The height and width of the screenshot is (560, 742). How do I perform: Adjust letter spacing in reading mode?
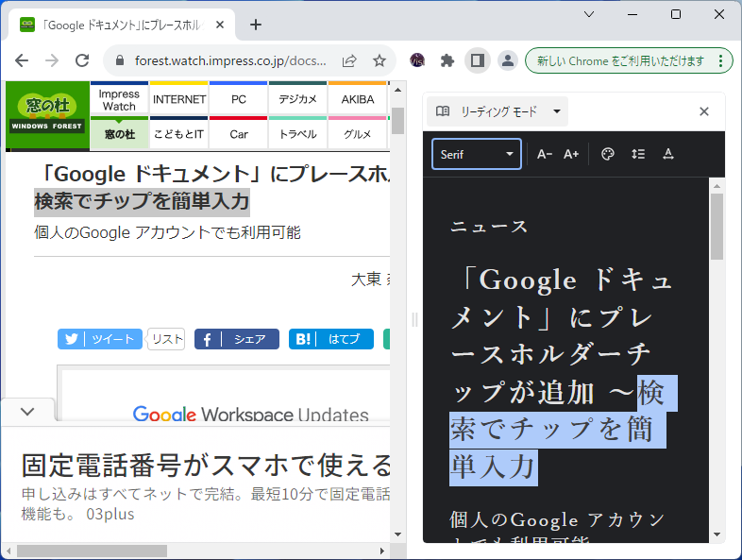(668, 154)
